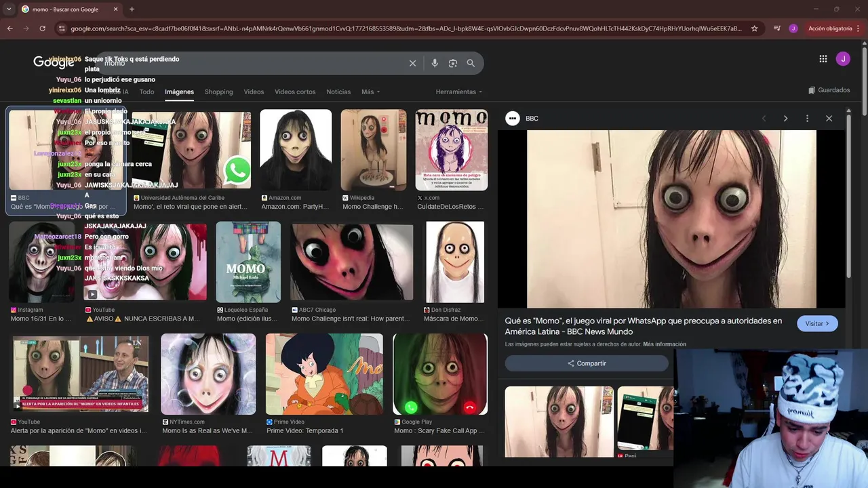Expand the Herramientas dropdown

point(459,92)
